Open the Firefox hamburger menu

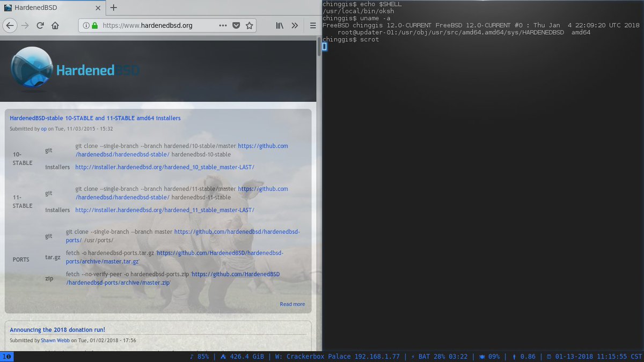[313, 25]
